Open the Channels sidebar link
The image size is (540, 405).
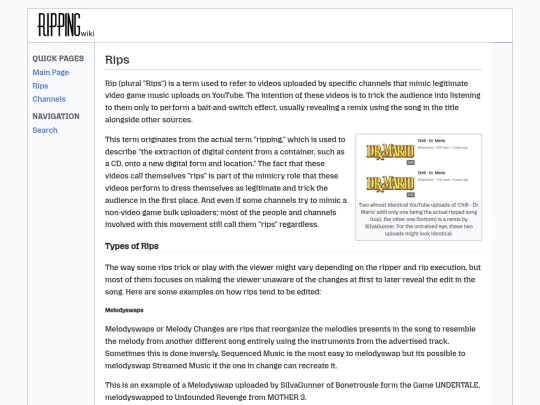click(x=49, y=99)
